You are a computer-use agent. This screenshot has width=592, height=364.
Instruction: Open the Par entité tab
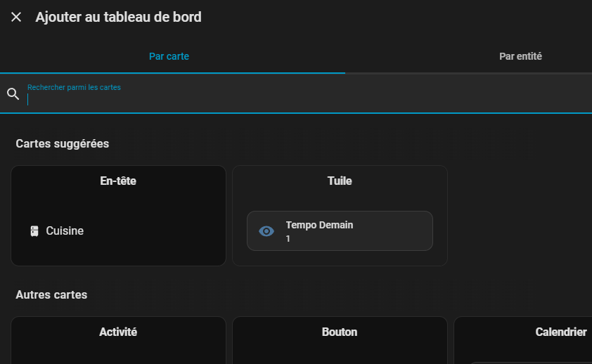click(x=520, y=56)
